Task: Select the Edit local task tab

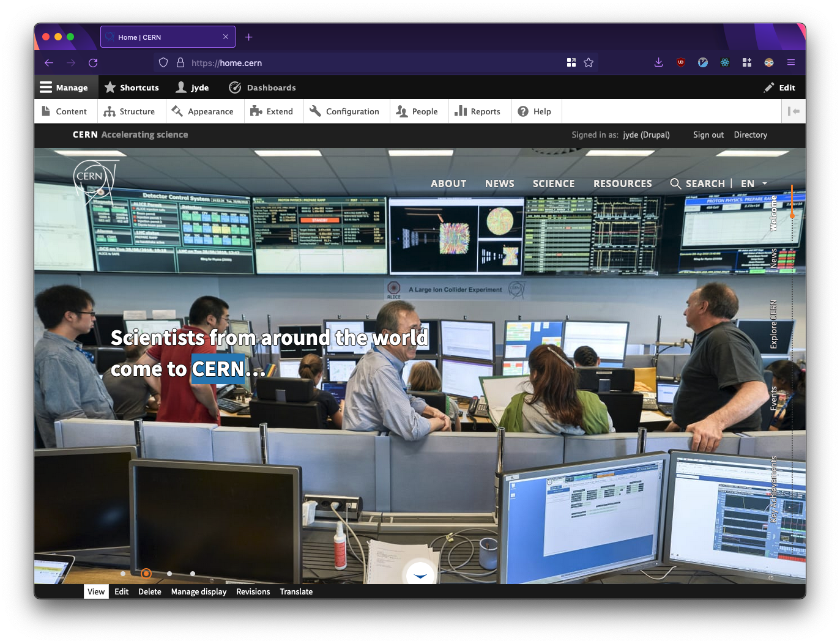Action: [x=122, y=591]
